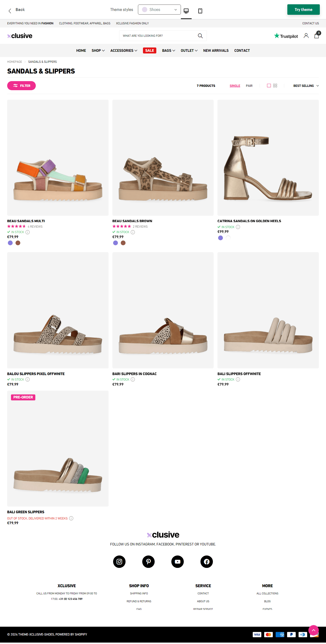The image size is (326, 644).
Task: Click the Facebook social icon
Action: click(x=206, y=562)
